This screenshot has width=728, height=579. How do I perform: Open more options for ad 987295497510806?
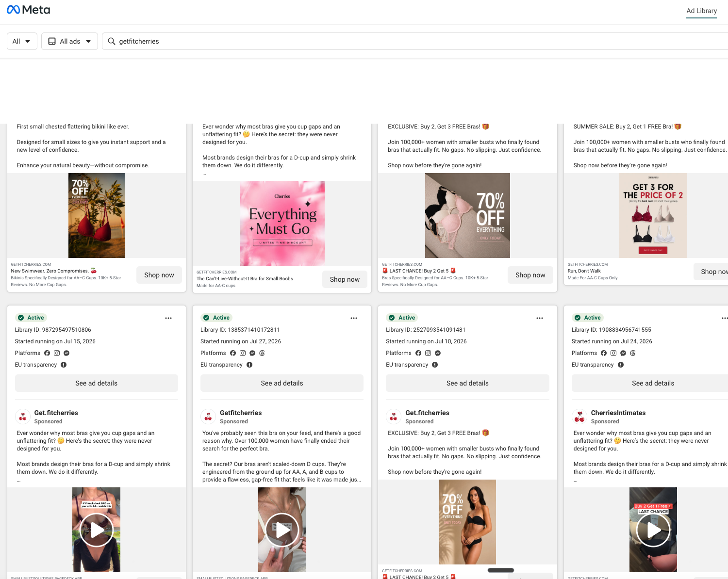coord(168,318)
